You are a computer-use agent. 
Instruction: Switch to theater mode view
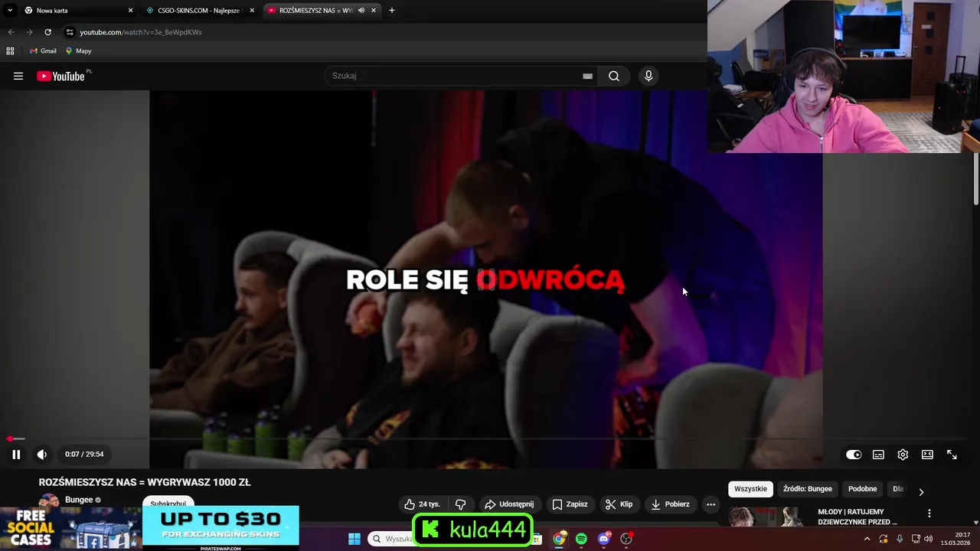[x=927, y=455]
